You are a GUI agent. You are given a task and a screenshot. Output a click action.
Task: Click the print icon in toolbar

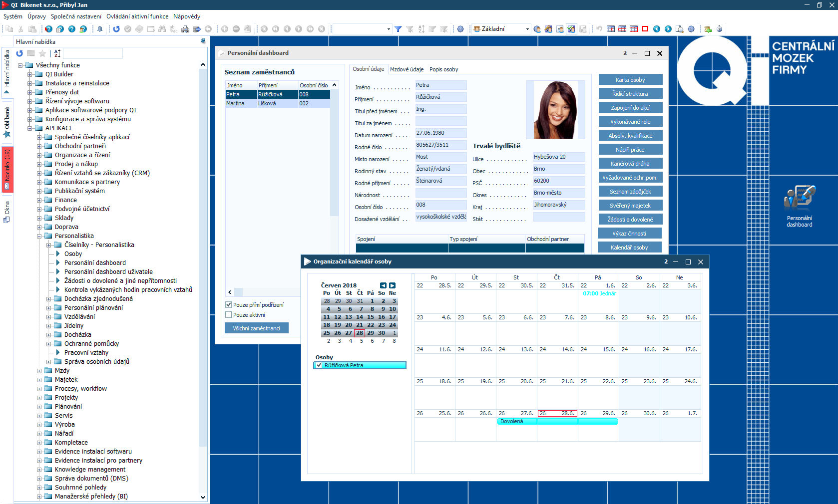point(185,29)
